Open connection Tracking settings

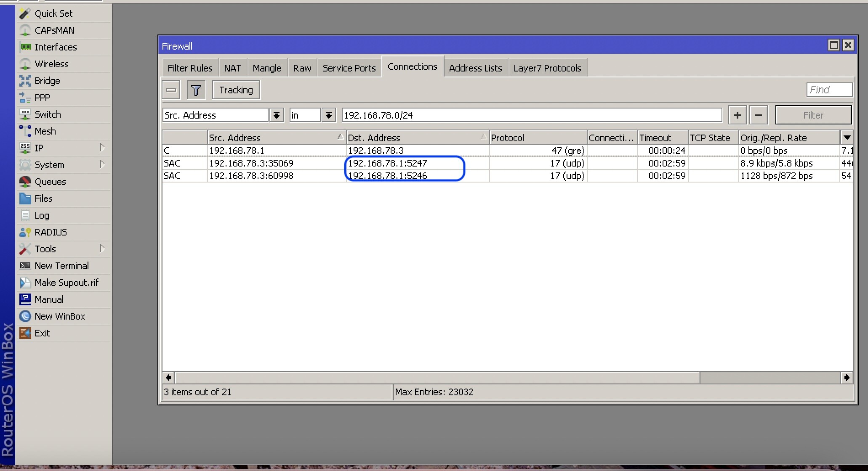coord(236,90)
